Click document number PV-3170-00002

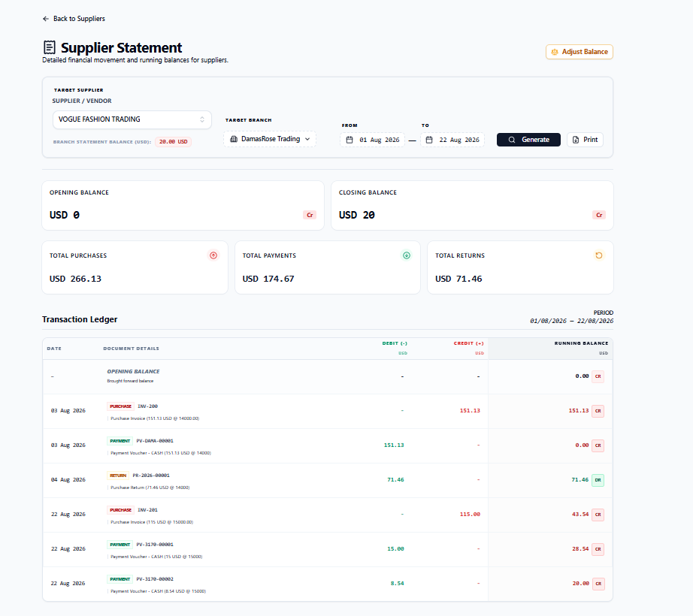(x=155, y=579)
